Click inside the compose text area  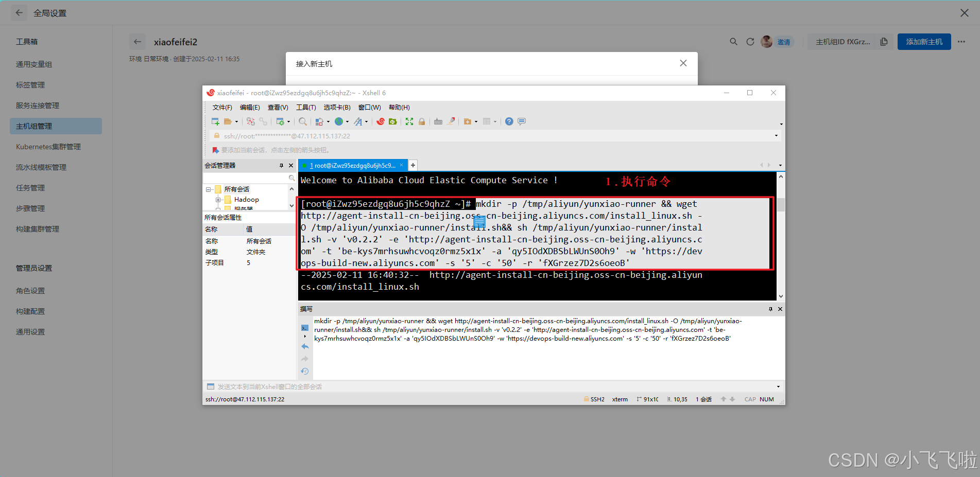pyautogui.click(x=548, y=348)
